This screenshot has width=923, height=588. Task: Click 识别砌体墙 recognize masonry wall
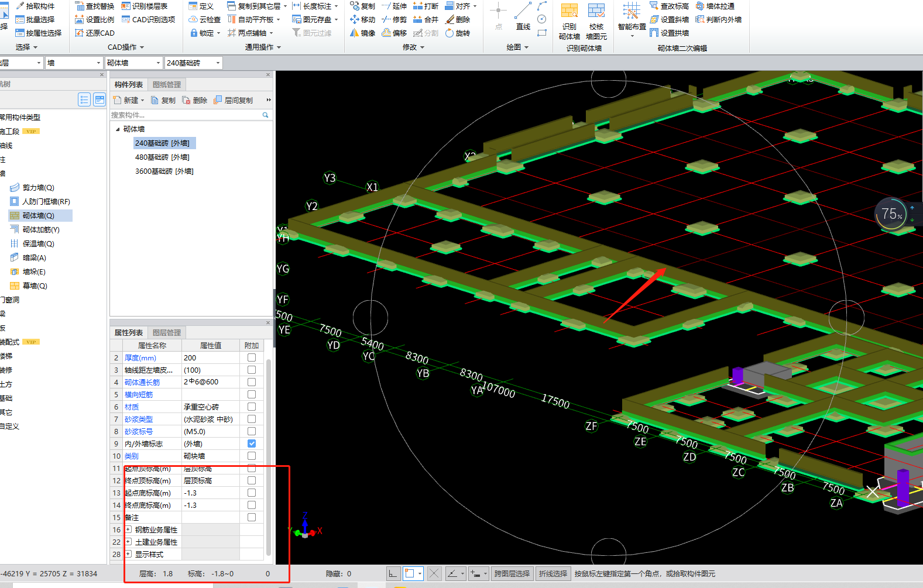569,22
